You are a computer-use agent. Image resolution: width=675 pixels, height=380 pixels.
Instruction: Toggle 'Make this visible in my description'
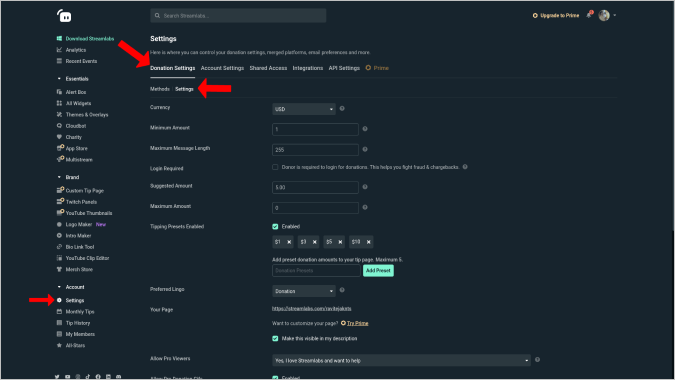pos(275,339)
